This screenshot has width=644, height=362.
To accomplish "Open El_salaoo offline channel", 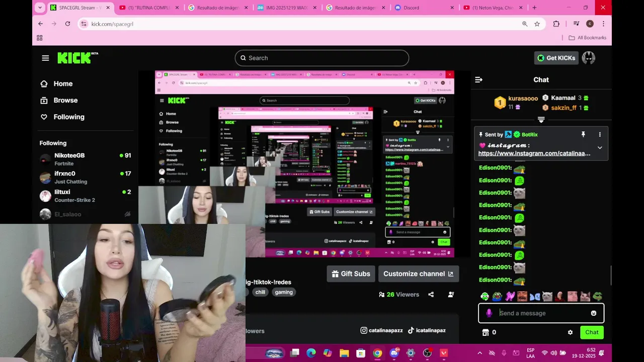I will coord(85,214).
